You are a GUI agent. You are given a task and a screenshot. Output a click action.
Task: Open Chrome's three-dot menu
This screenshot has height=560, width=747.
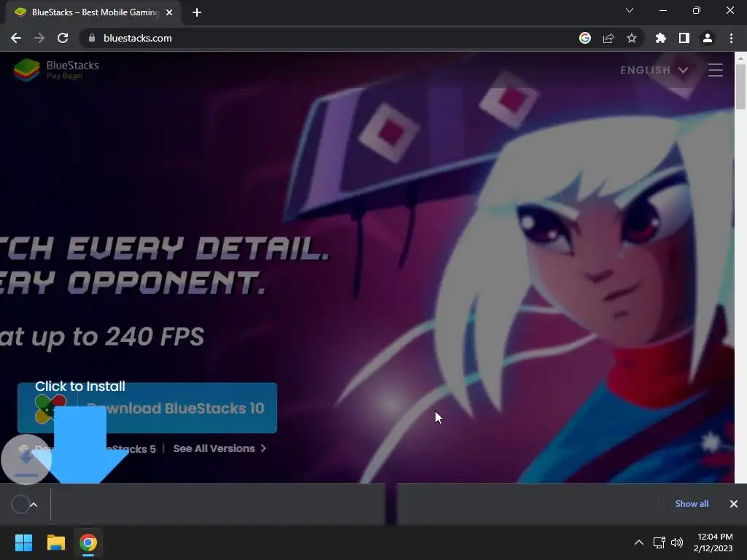(731, 38)
